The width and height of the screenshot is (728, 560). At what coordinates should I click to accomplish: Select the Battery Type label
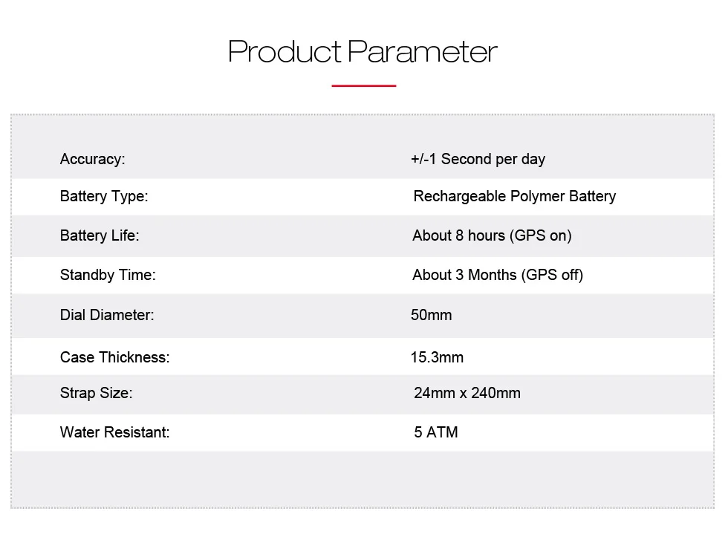104,196
